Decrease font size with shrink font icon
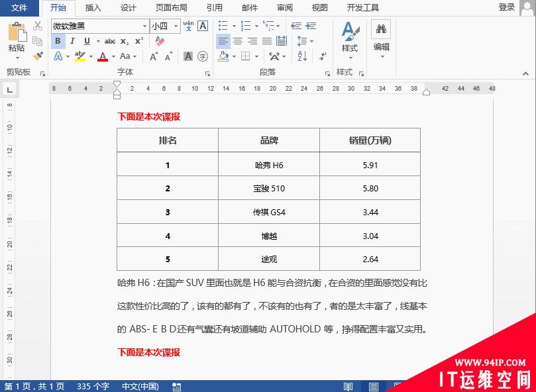 click(x=168, y=56)
